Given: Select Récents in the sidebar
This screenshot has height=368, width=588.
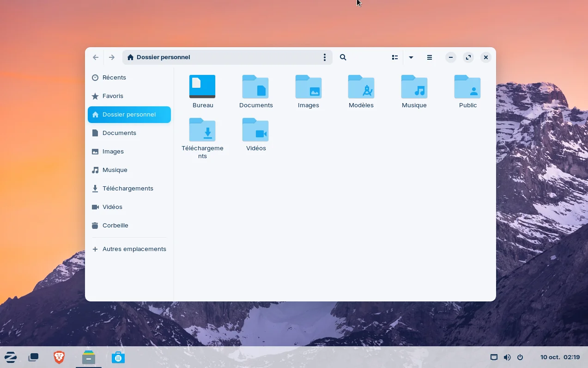Looking at the screenshot, I should [x=114, y=78].
